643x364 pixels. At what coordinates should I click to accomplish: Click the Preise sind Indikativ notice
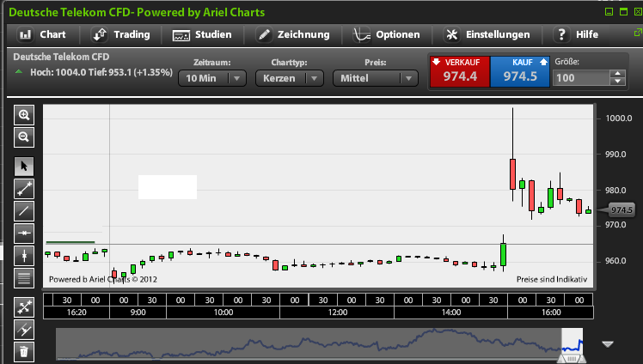(552, 279)
